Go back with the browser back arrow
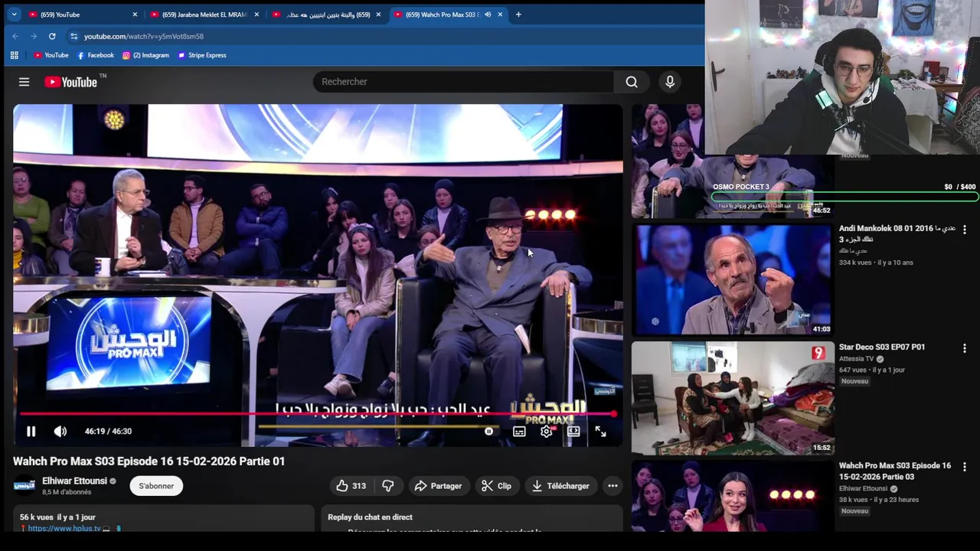 click(x=15, y=36)
